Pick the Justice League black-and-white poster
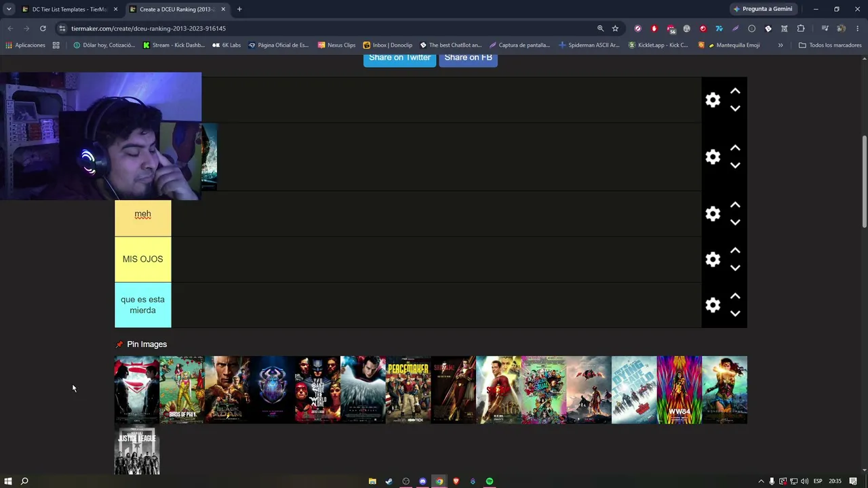 point(137,449)
